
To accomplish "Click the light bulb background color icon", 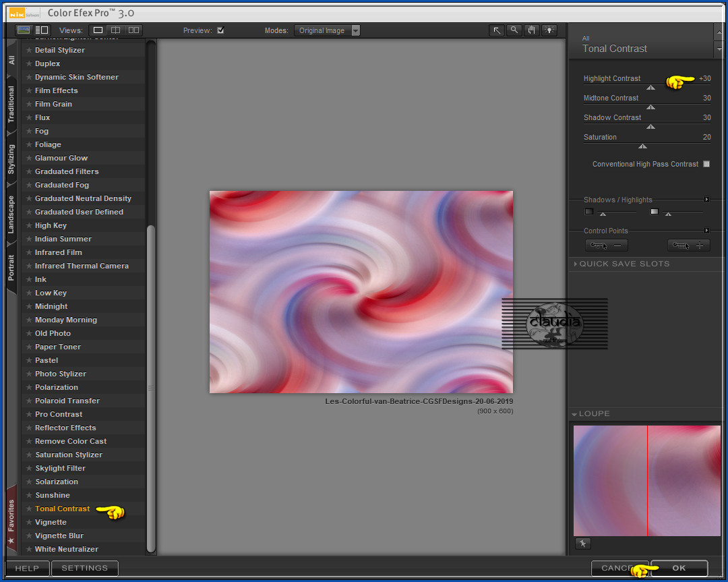I will tap(549, 30).
